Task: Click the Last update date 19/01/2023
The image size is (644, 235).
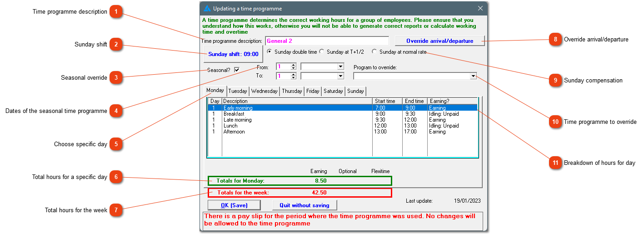Action: [x=467, y=200]
